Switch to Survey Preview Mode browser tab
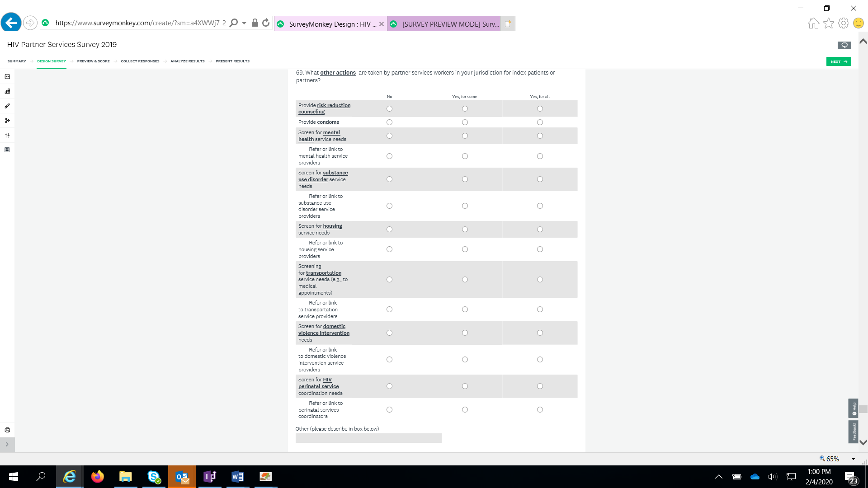The width and height of the screenshot is (868, 488). click(445, 24)
